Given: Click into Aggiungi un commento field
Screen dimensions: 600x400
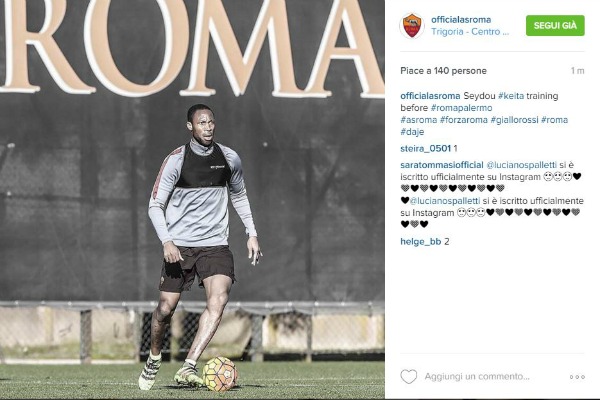Looking at the screenshot, I should pyautogui.click(x=477, y=377).
